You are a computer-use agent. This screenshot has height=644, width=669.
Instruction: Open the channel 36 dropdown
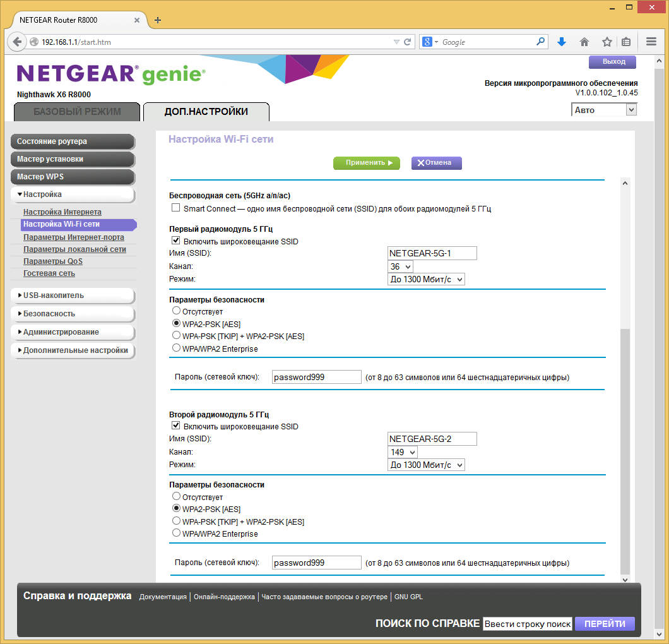pyautogui.click(x=400, y=266)
